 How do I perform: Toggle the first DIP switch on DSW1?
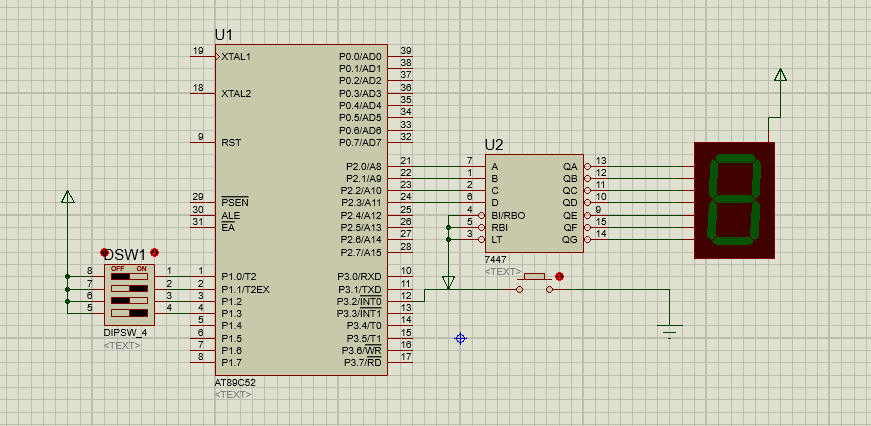(x=129, y=277)
